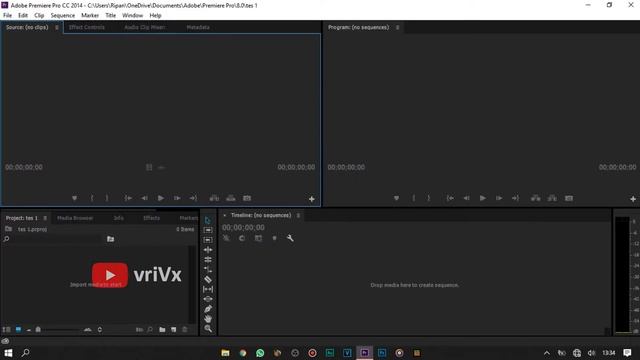Image resolution: width=640 pixels, height=360 pixels.
Task: Go to In point in Source monitor
Action: tap(128, 198)
